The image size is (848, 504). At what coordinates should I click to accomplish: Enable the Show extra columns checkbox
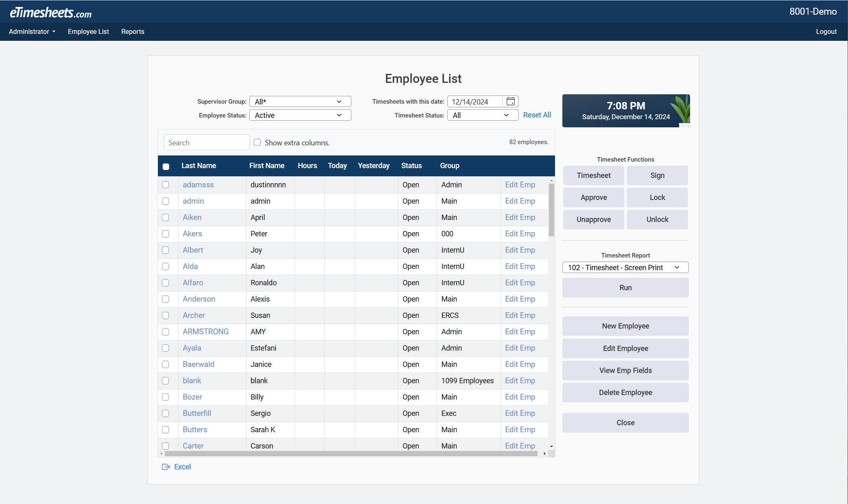258,142
